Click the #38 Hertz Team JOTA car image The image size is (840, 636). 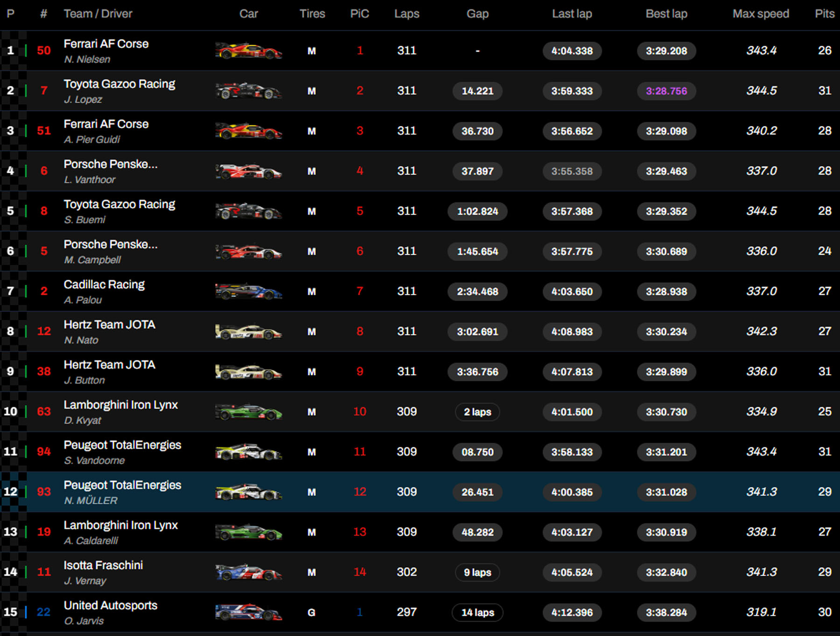coord(248,372)
